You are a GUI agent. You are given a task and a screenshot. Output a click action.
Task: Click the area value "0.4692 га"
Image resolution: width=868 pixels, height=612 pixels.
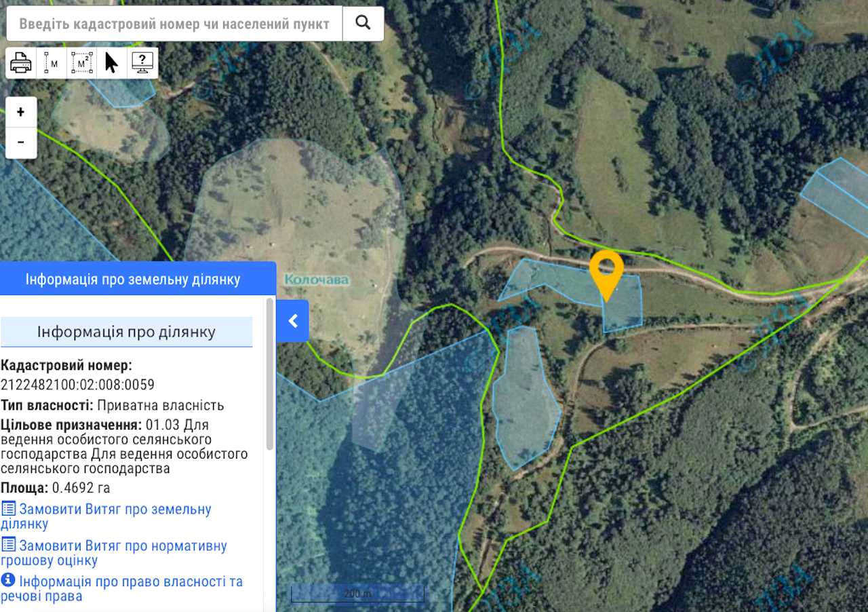(81, 489)
